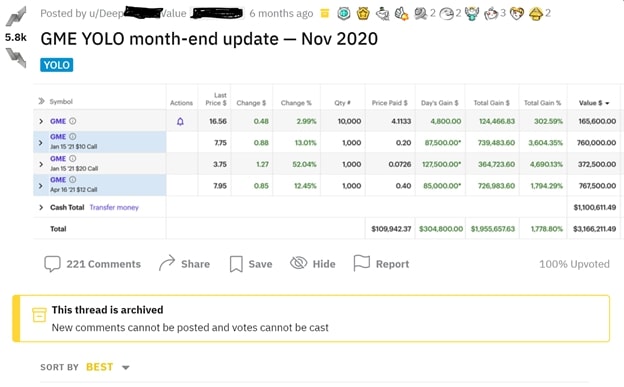The image size is (624, 387).
Task: Click info icon beside GME stock symbol
Action: (72, 121)
